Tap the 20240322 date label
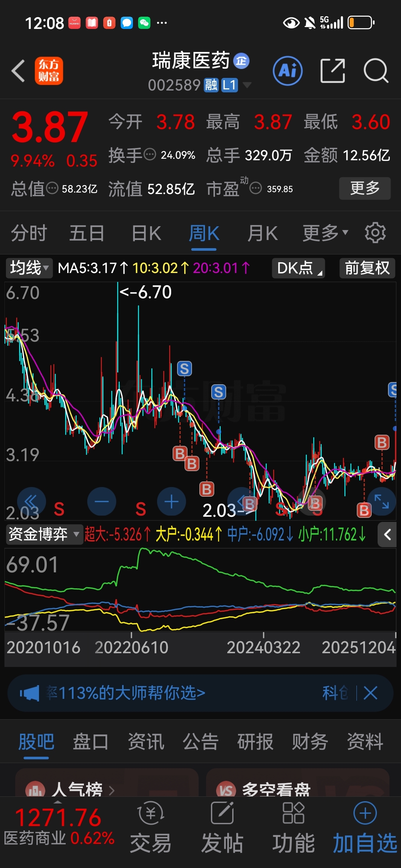The height and width of the screenshot is (868, 401). pos(263,648)
